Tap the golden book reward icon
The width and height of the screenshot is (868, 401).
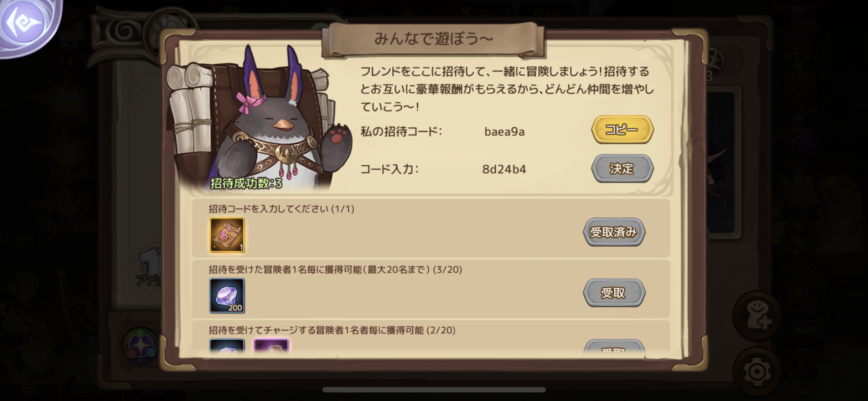click(227, 235)
